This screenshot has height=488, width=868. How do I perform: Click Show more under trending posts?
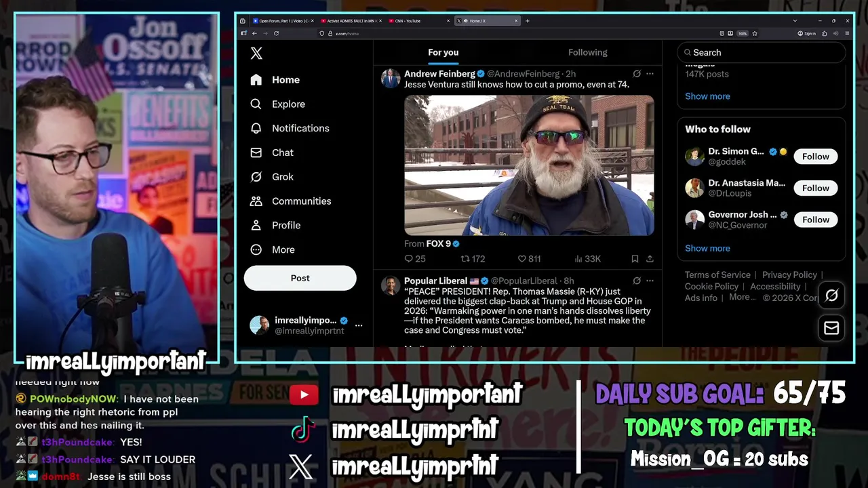(x=707, y=96)
